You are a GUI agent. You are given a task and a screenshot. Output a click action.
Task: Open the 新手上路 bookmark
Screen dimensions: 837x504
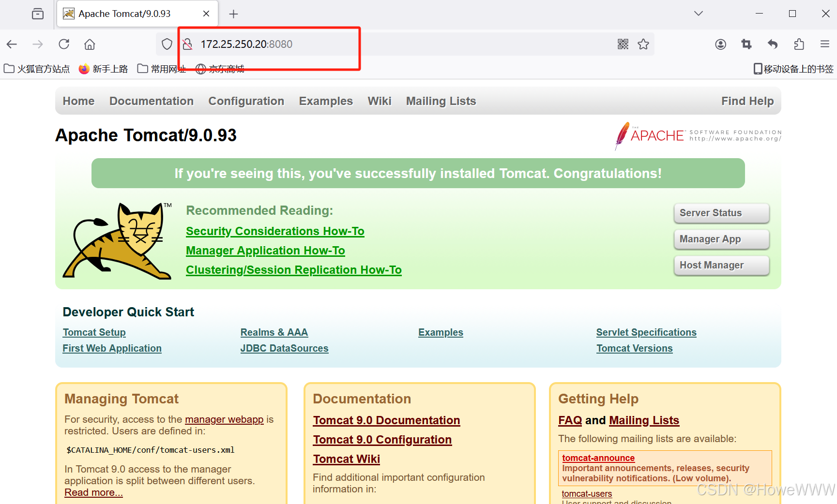(104, 69)
